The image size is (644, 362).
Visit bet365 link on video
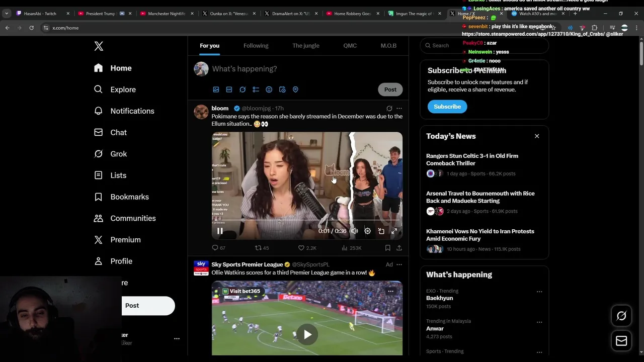tap(242, 291)
